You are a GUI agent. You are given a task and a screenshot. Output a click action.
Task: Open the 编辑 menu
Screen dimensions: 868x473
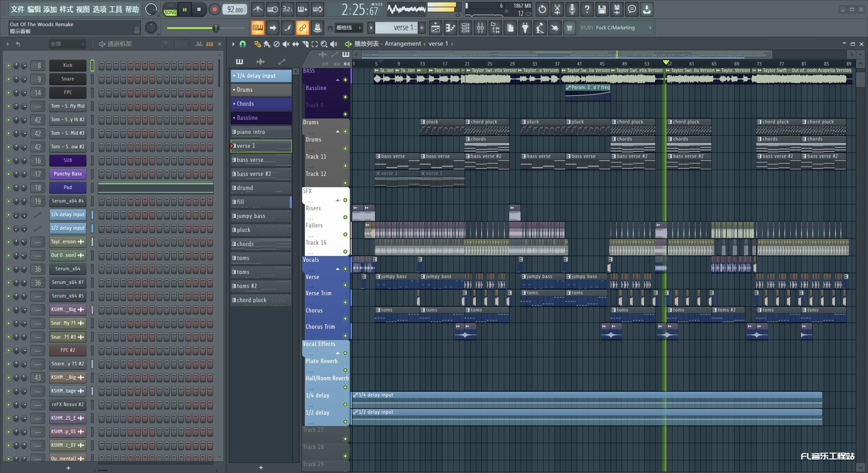coord(34,9)
